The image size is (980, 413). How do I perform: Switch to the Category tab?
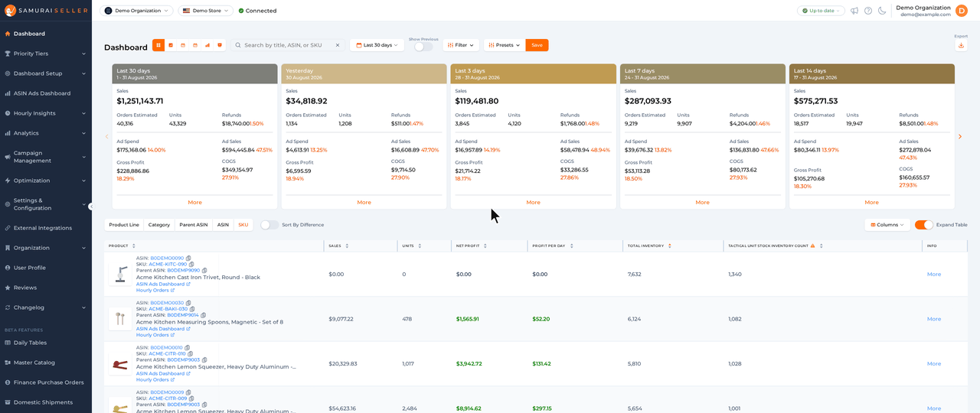click(159, 225)
